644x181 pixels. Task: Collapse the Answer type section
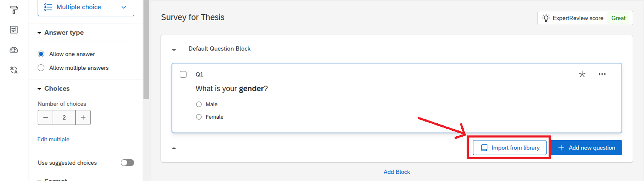pos(39,33)
